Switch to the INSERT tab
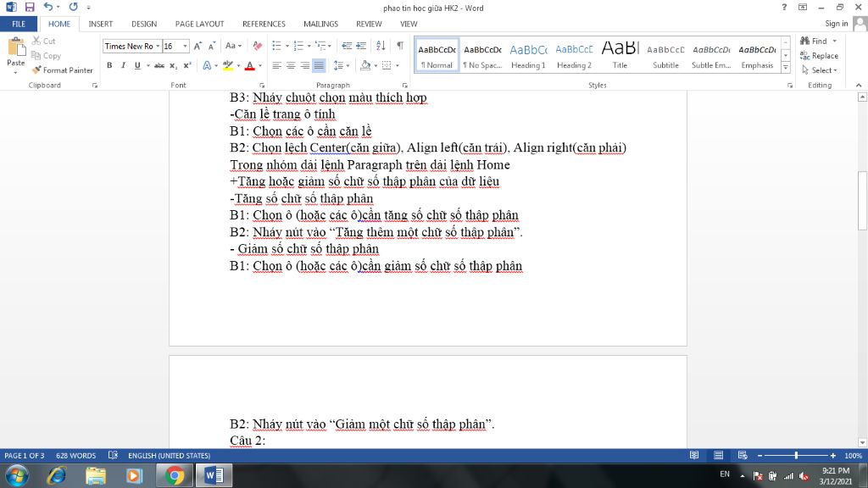Viewport: 868px width, 488px height. point(101,24)
